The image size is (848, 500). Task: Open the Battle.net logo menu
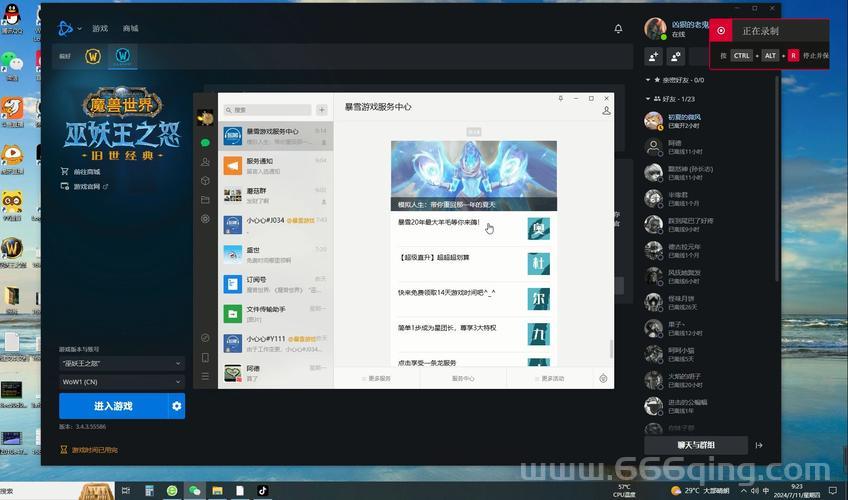click(x=65, y=28)
